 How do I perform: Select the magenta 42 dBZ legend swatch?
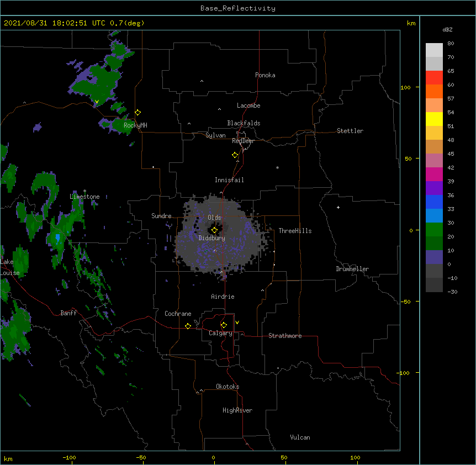(434, 174)
